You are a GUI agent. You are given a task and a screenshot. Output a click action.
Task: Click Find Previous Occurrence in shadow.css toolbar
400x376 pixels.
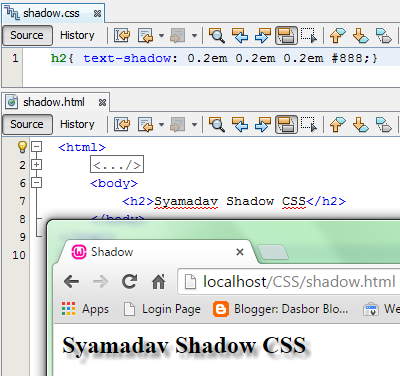click(240, 35)
